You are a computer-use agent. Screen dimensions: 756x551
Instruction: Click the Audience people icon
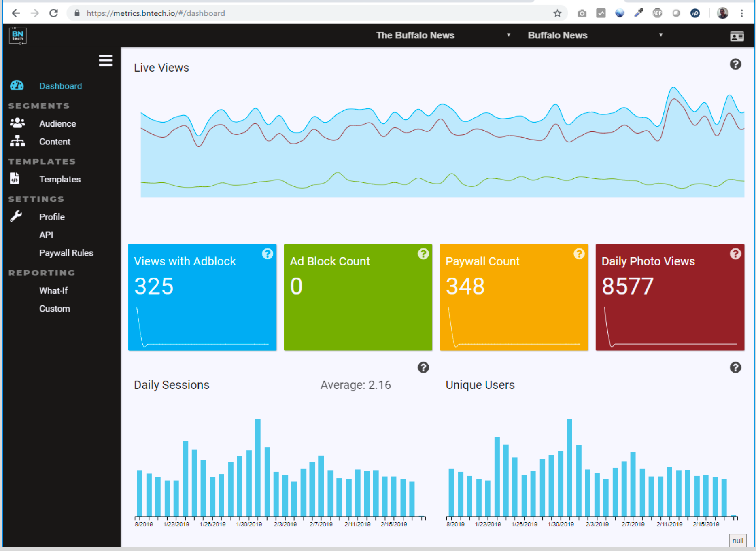tap(17, 123)
